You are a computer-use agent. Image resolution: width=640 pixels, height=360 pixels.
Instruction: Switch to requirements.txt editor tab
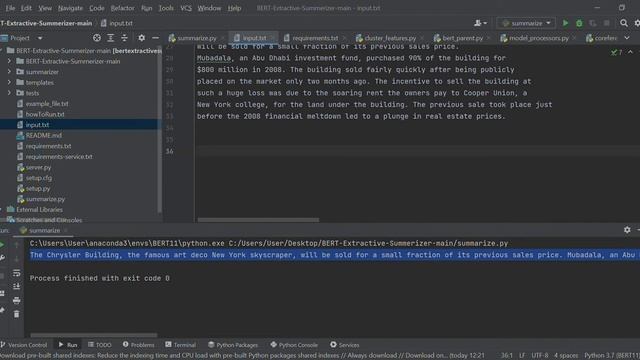(315, 38)
